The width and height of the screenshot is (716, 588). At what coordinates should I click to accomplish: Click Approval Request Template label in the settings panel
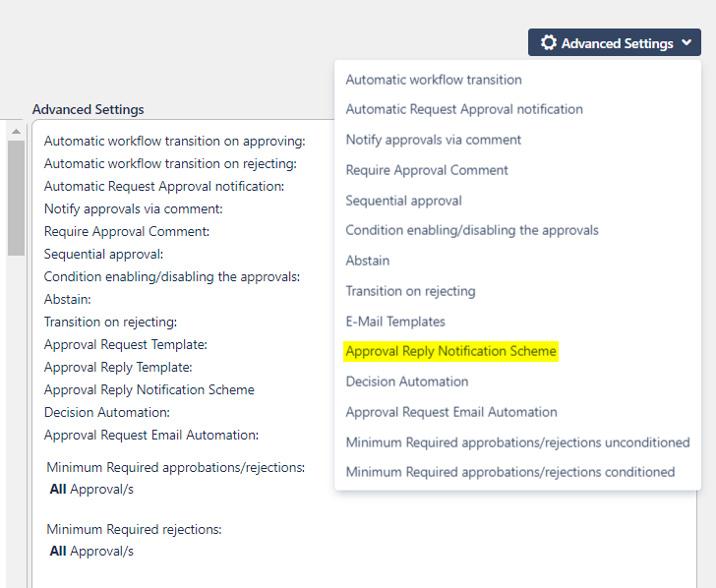click(126, 344)
